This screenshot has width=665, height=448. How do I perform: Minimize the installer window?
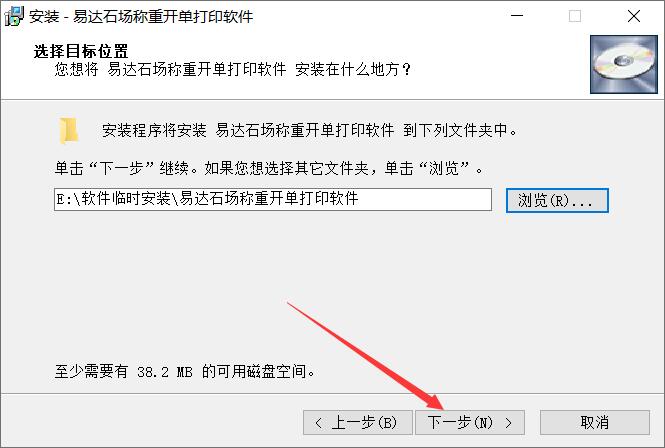pyautogui.click(x=517, y=16)
